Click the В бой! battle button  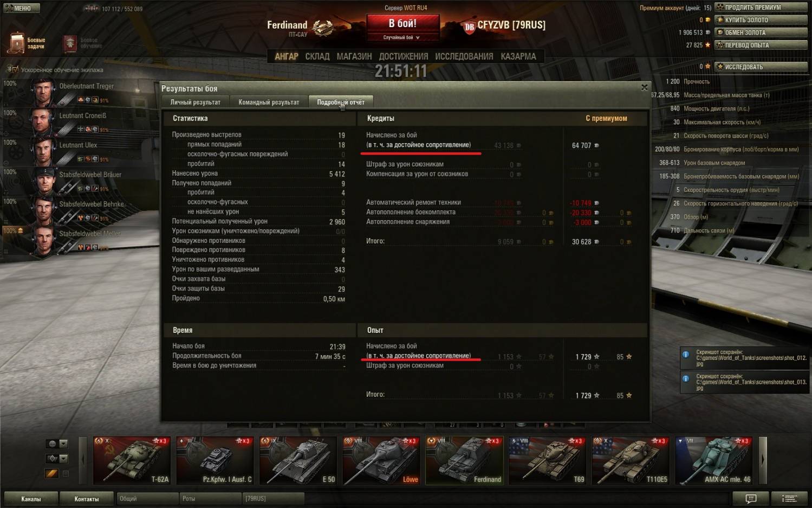pos(402,23)
